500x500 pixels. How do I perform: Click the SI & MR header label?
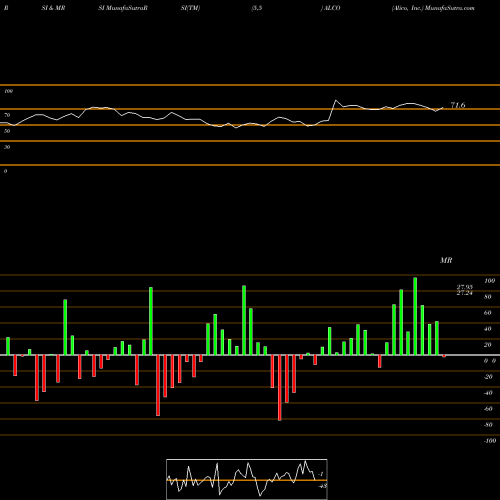53,8
